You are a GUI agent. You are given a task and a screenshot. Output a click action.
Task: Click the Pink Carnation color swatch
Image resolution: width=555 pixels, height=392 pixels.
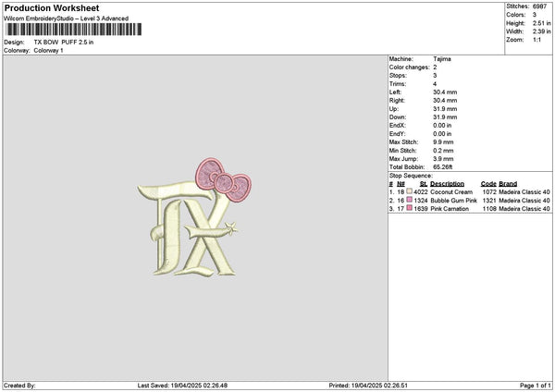(409, 208)
